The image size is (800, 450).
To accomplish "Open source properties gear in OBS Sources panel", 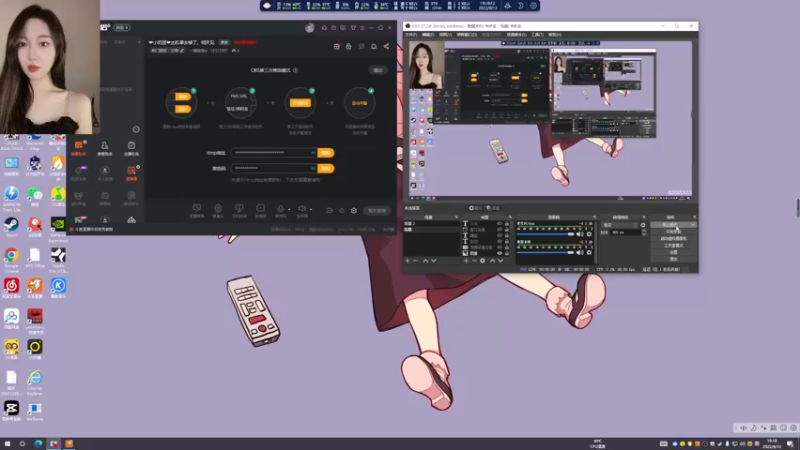I will tap(482, 261).
